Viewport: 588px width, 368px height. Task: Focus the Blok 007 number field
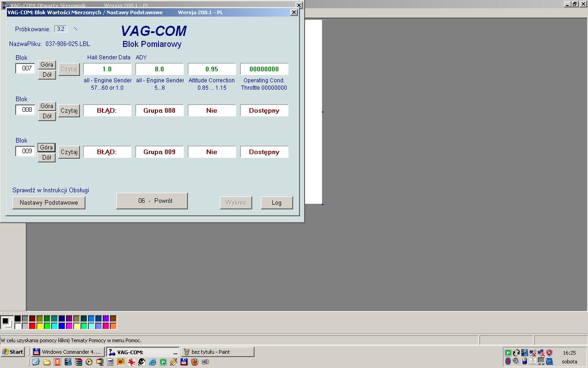click(x=25, y=69)
